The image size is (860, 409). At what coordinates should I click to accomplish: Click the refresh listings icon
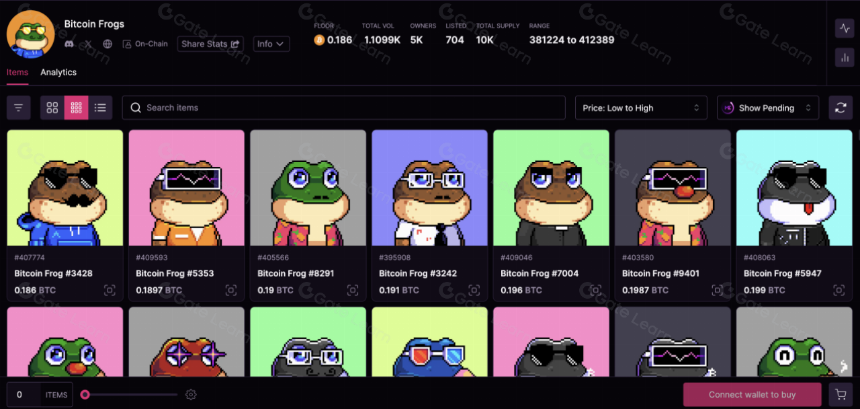pyautogui.click(x=840, y=107)
